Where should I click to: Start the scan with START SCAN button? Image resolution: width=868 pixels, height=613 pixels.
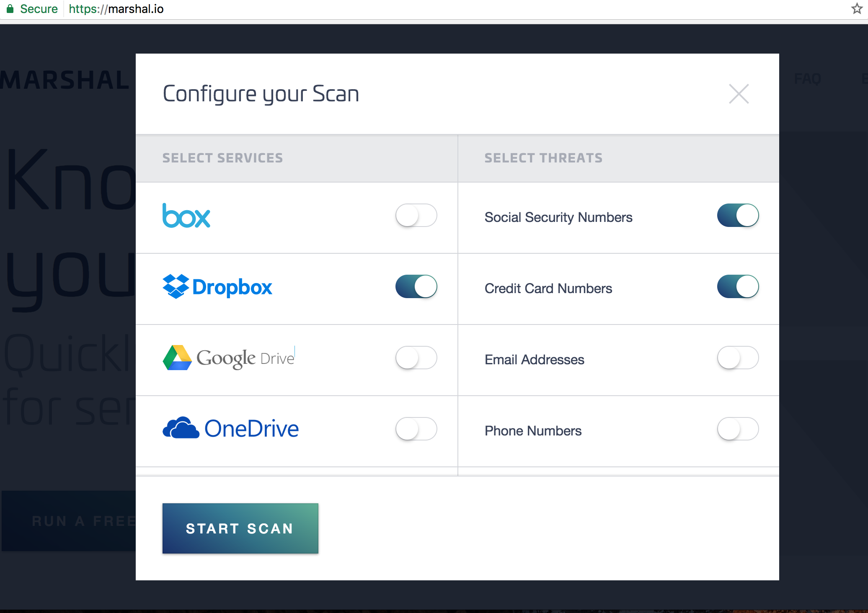tap(240, 528)
